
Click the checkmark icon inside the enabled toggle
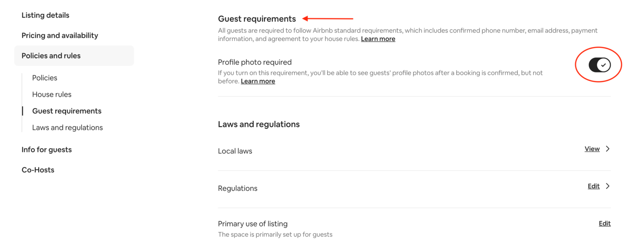pyautogui.click(x=603, y=64)
